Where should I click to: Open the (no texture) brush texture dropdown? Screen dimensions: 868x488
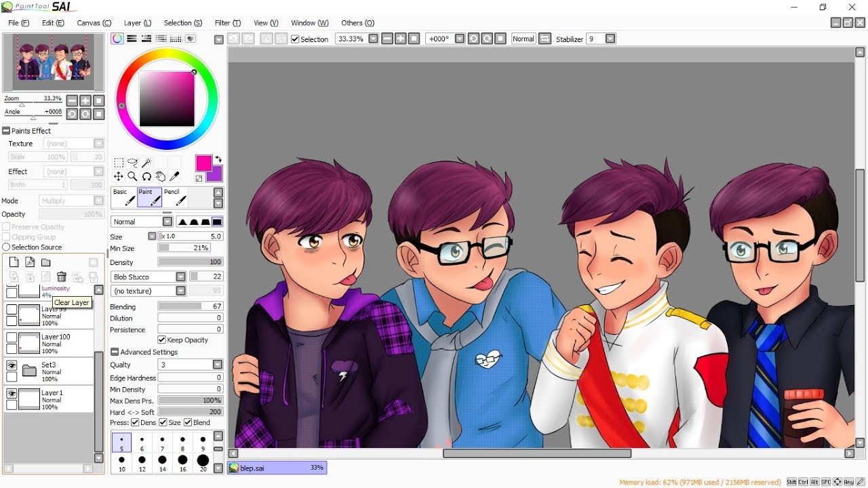pos(180,291)
